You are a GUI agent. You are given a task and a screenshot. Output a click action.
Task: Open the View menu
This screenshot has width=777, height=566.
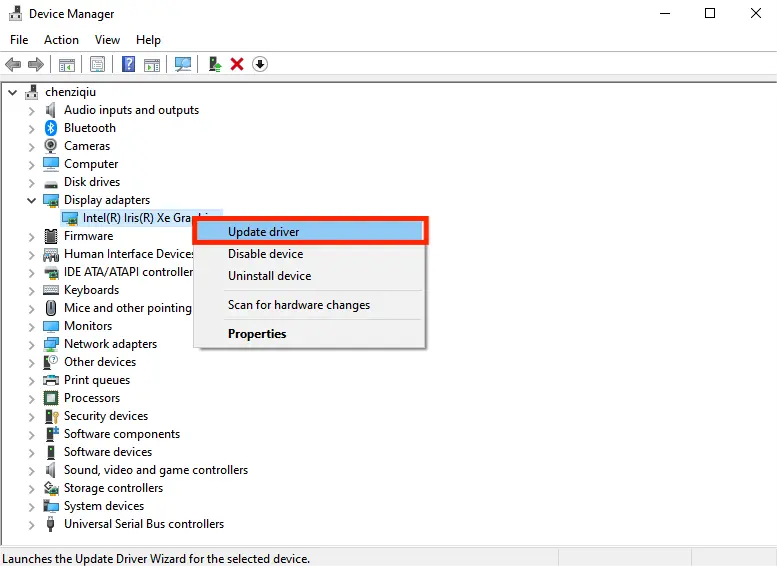[107, 40]
